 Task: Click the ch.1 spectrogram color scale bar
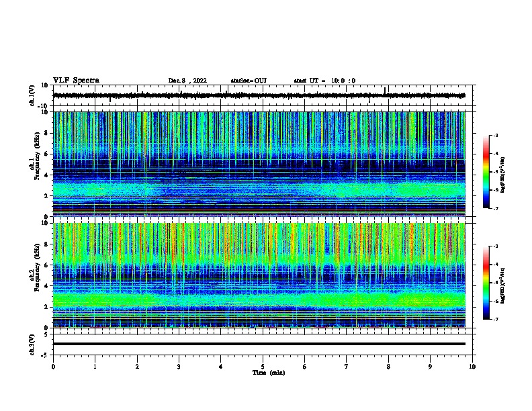click(486, 172)
